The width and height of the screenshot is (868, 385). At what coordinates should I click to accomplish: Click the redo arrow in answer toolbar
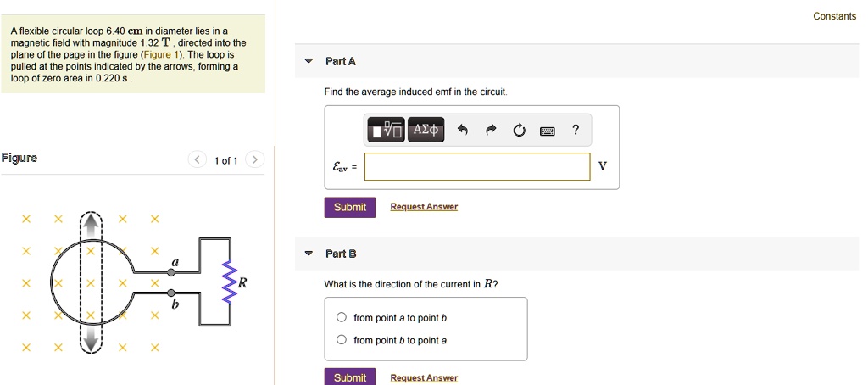coord(490,130)
